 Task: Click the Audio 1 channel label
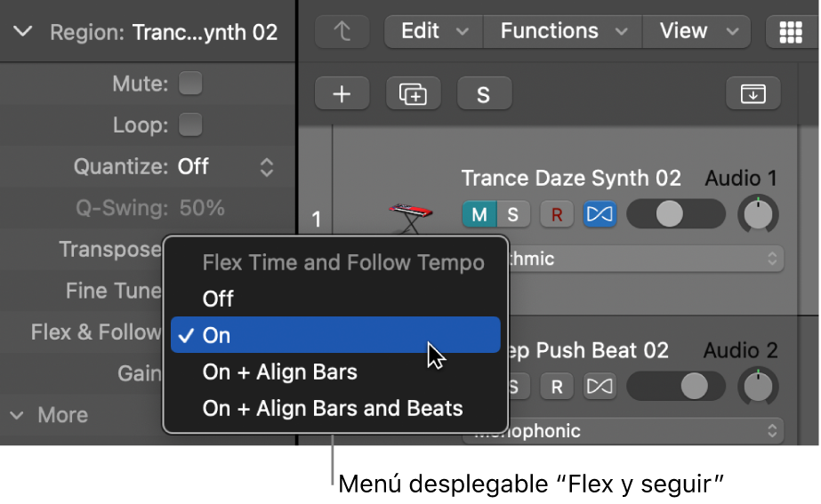pos(741,178)
